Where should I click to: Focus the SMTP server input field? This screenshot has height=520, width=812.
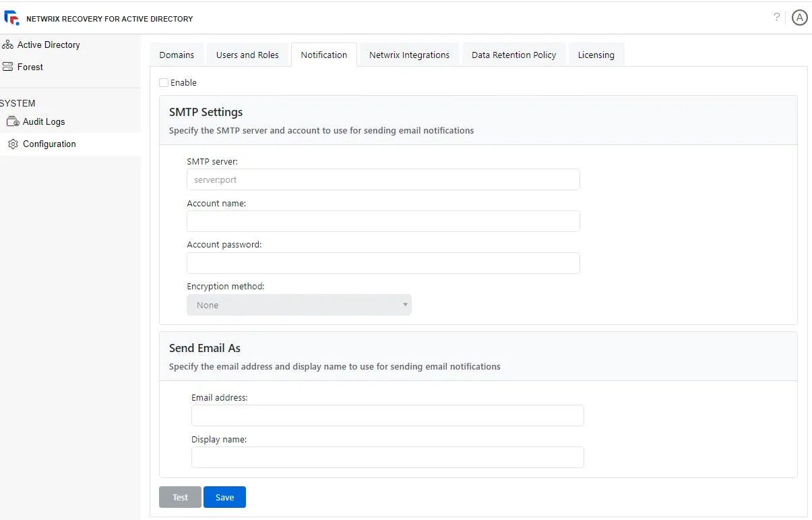tap(383, 179)
